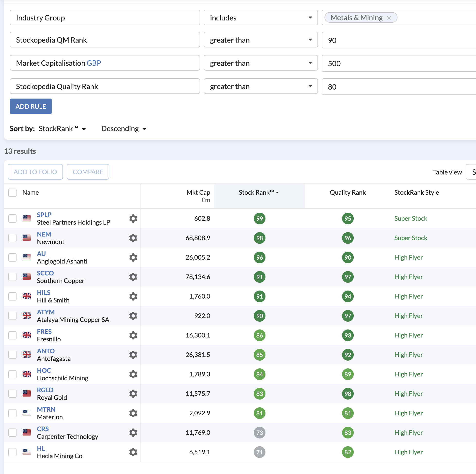Select the Hecla Mining Co checkbox
Image resolution: width=476 pixels, height=474 pixels.
coord(12,452)
